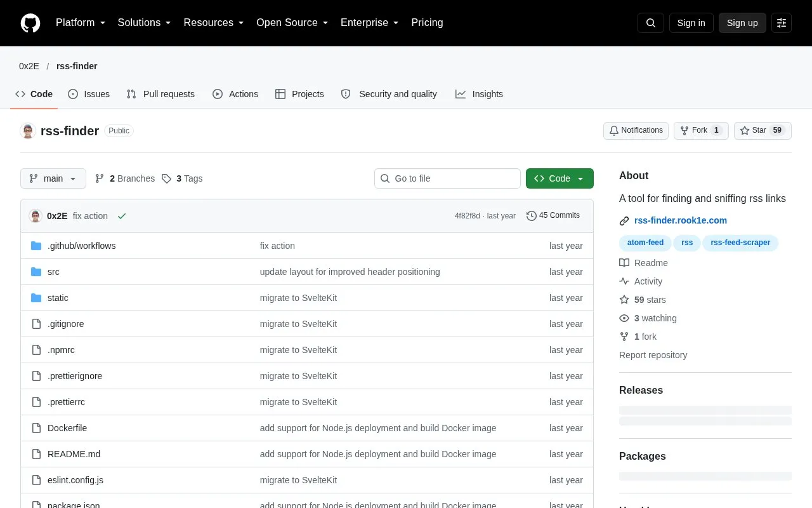Open the main branch selector dropdown
Viewport: 812px width, 508px height.
[53, 178]
